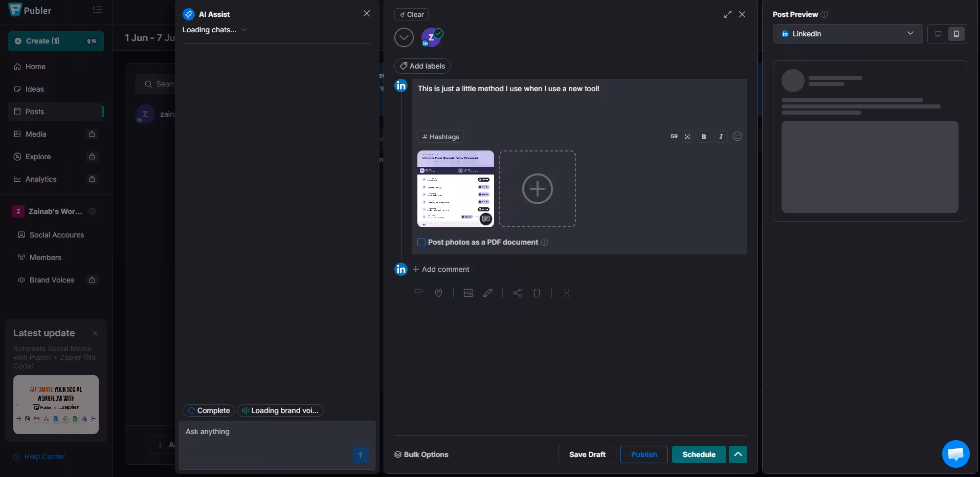
Task: Click the 59 character count
Action: [x=674, y=137]
